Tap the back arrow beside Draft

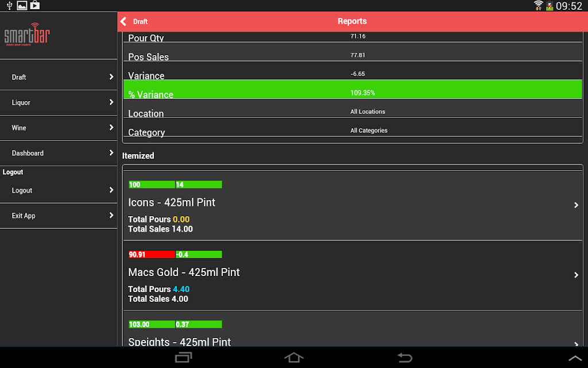tap(123, 21)
